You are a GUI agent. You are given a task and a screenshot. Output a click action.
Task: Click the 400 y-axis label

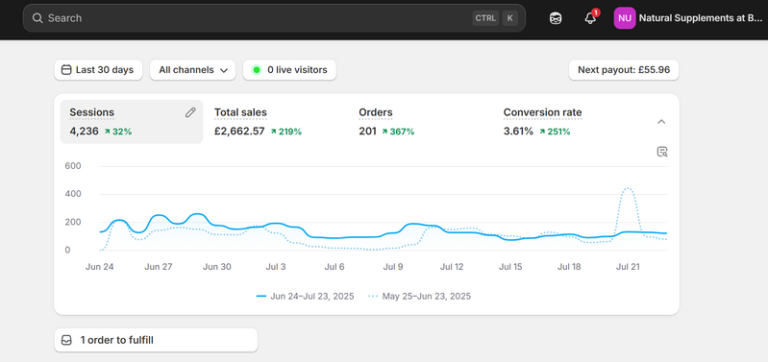(x=73, y=194)
